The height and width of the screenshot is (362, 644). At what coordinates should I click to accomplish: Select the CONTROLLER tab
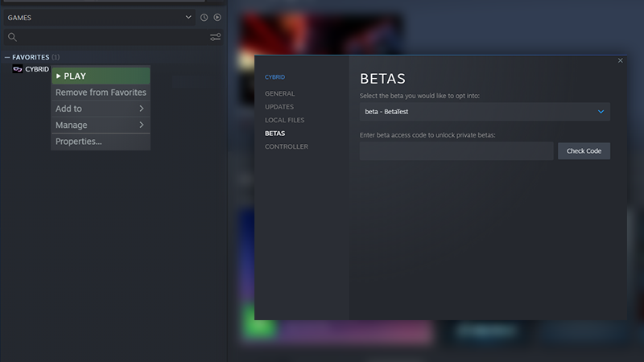pos(286,146)
